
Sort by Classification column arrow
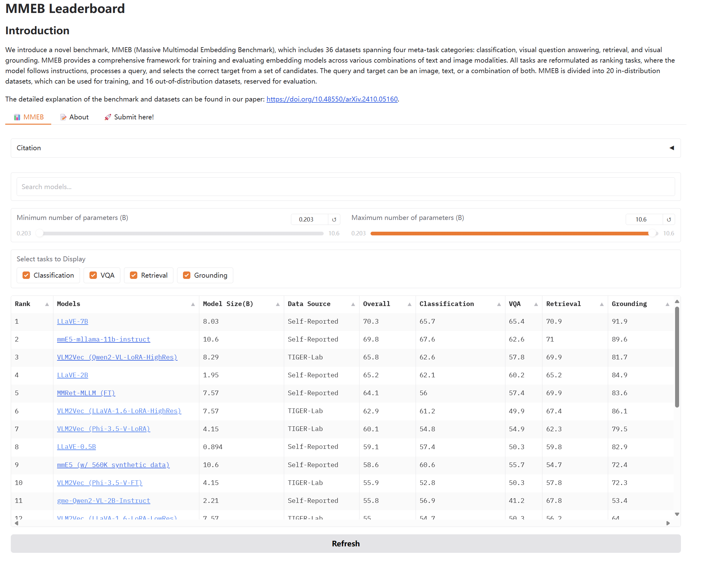(499, 305)
